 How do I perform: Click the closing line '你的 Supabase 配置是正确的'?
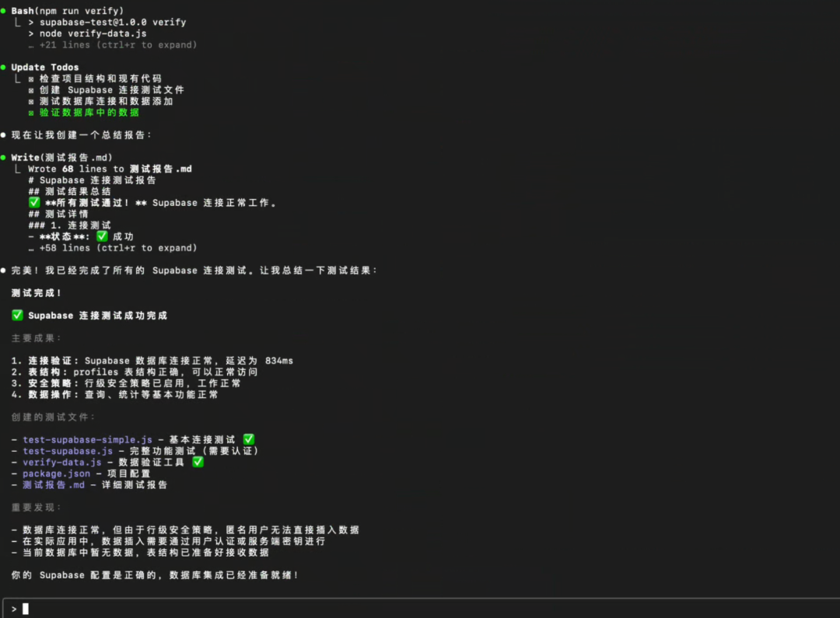(155, 574)
